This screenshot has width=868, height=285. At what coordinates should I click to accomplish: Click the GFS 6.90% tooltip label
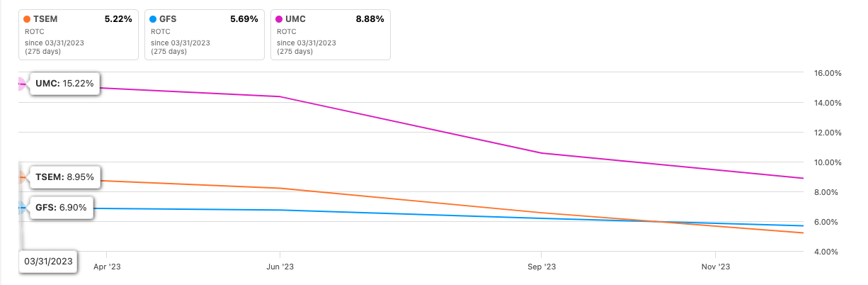(x=60, y=208)
